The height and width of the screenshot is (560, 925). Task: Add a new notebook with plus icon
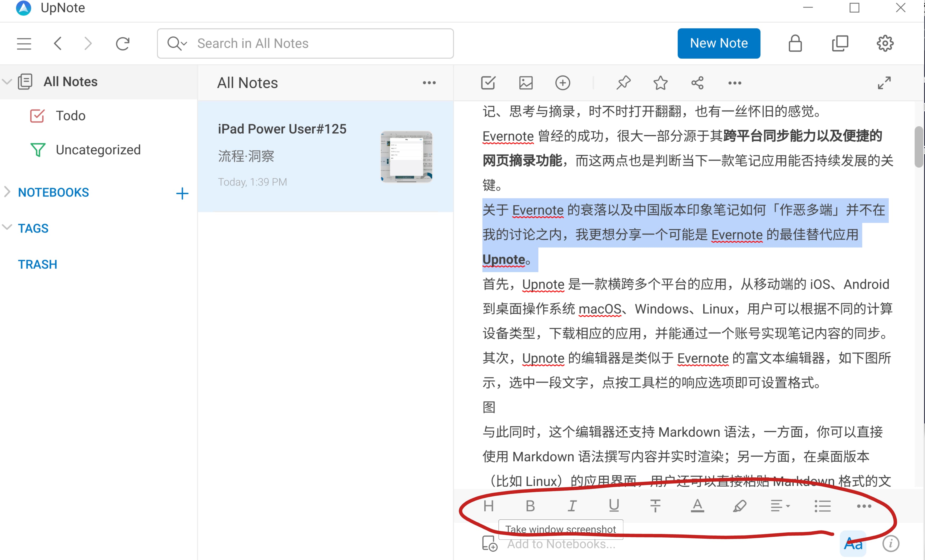182,194
